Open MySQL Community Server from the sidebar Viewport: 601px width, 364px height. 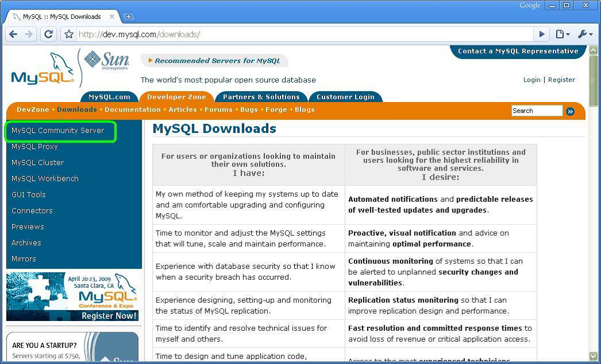coord(59,131)
